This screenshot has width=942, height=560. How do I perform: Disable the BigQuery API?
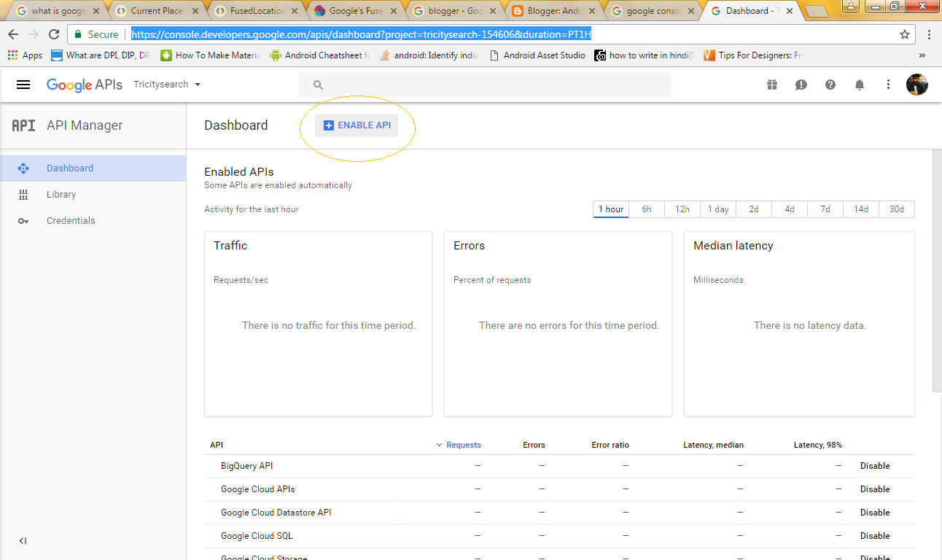875,466
